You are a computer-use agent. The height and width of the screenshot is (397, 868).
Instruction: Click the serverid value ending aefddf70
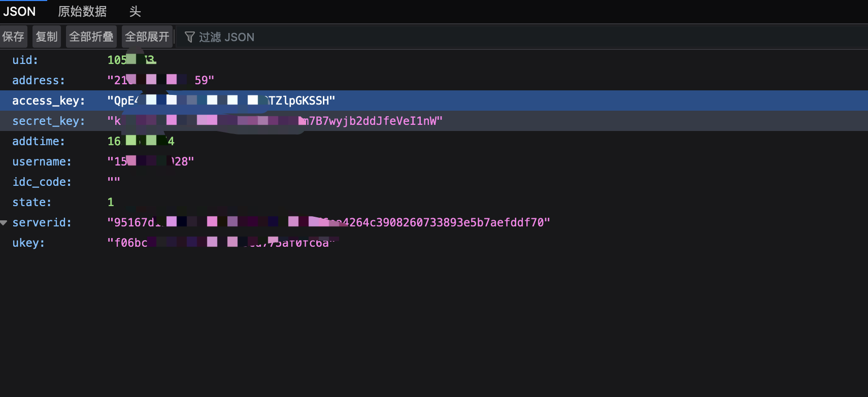click(329, 222)
